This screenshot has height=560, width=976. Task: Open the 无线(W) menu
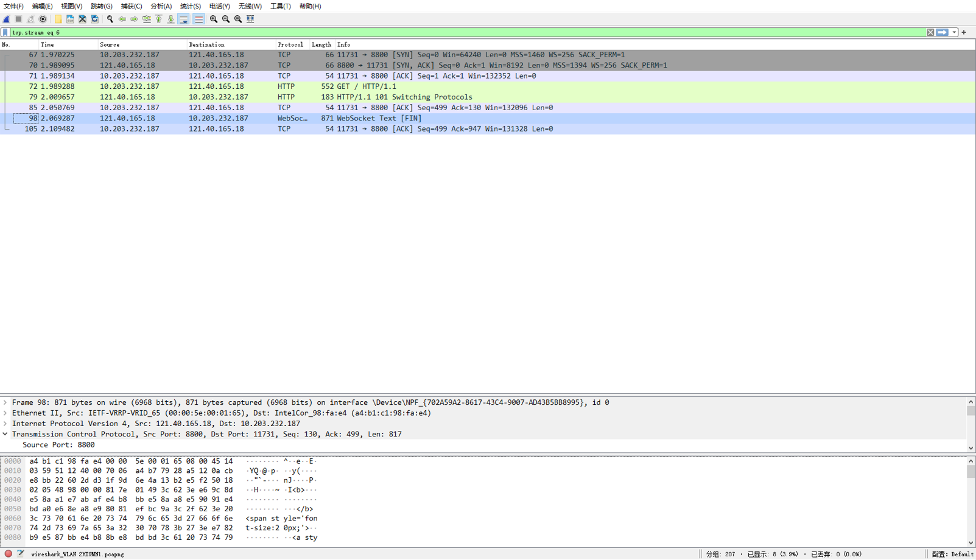coord(250,6)
